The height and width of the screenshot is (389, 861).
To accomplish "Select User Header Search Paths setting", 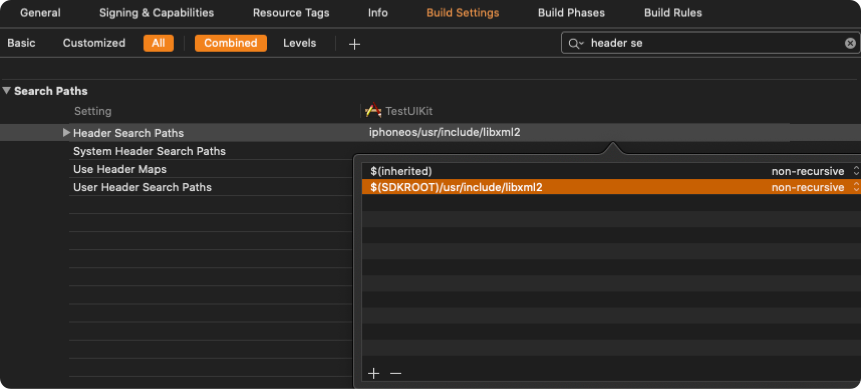I will click(x=142, y=187).
